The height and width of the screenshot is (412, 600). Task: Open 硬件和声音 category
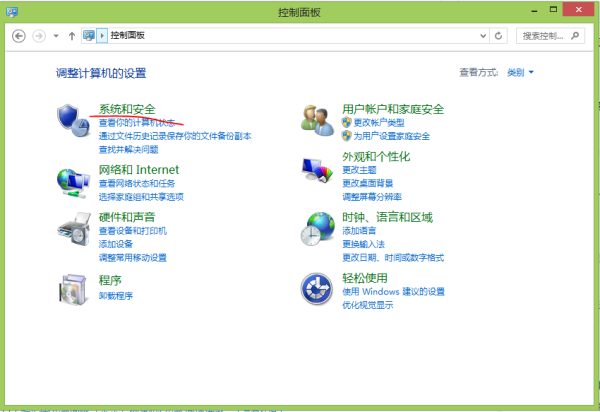point(127,217)
